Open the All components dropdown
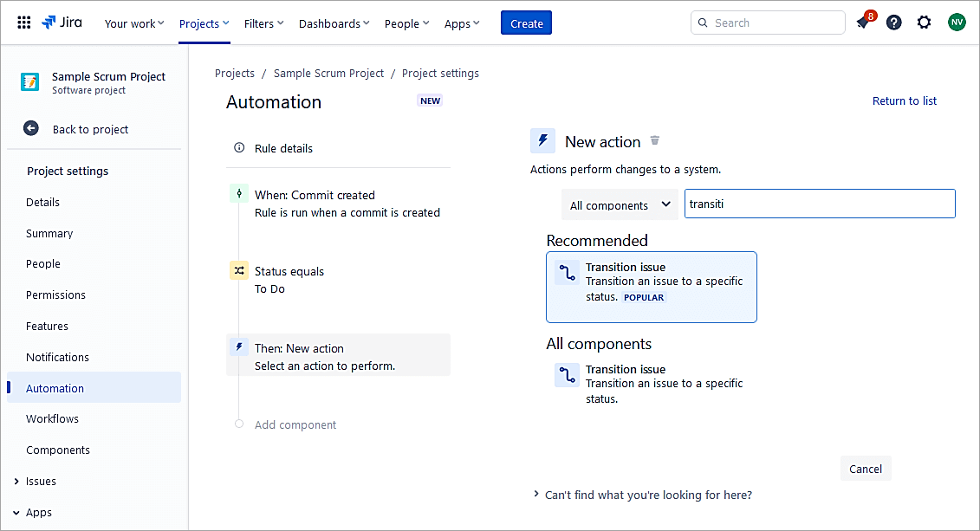980x531 pixels. click(x=620, y=205)
